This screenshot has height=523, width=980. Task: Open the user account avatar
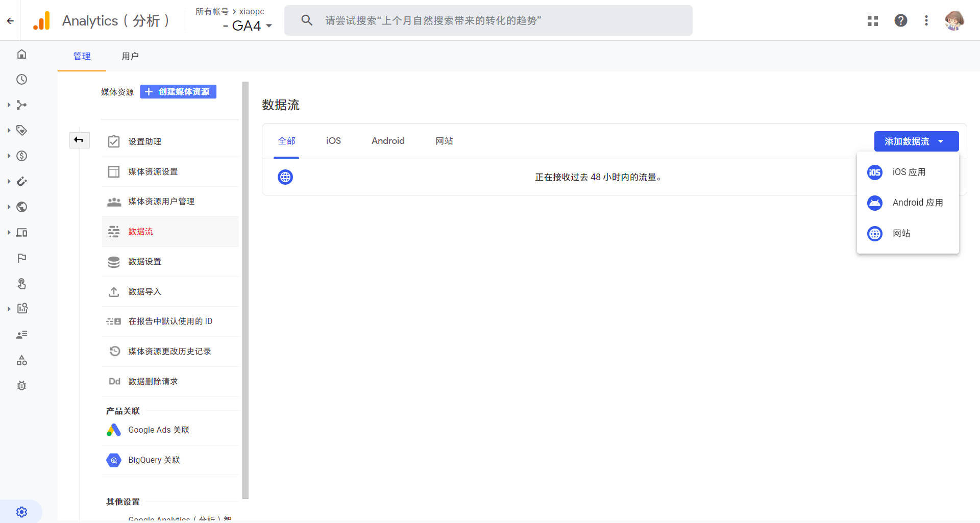pos(954,20)
